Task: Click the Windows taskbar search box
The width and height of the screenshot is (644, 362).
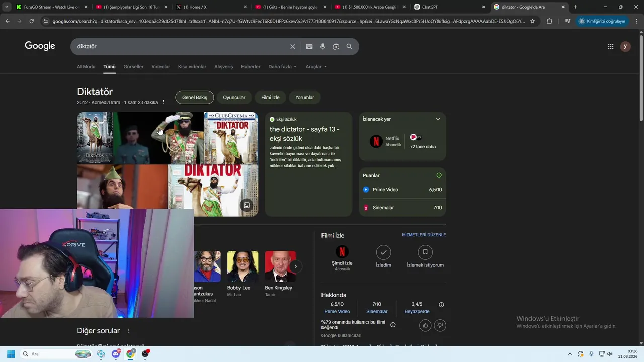Action: coord(56,354)
